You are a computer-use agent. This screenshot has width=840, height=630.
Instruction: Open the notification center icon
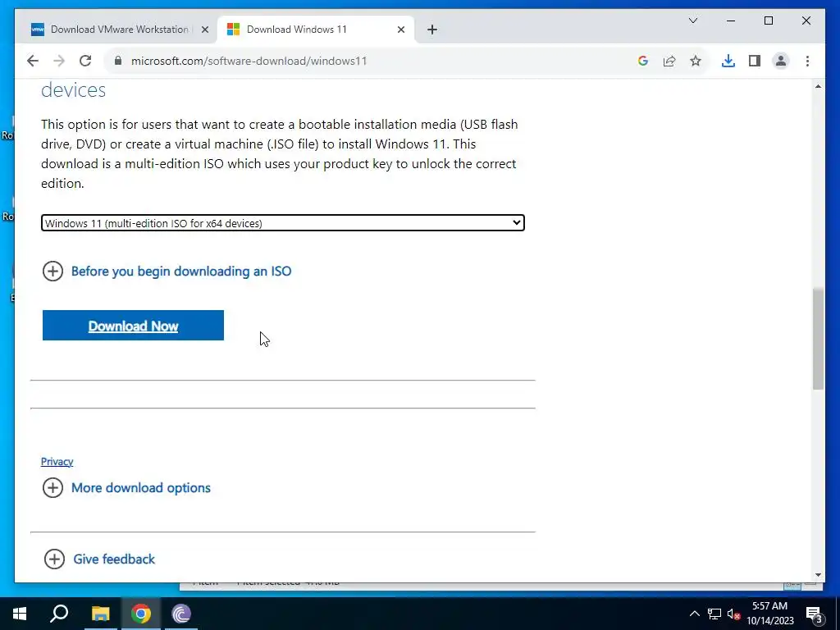[x=814, y=614]
